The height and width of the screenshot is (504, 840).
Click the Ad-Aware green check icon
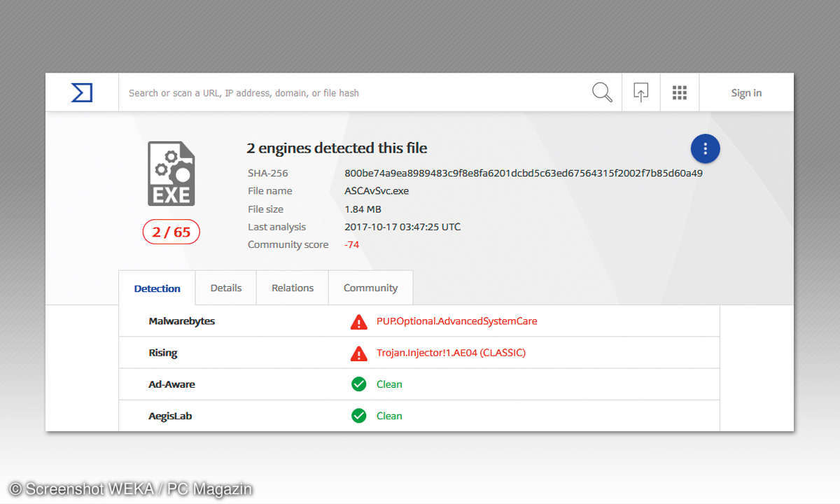358,384
